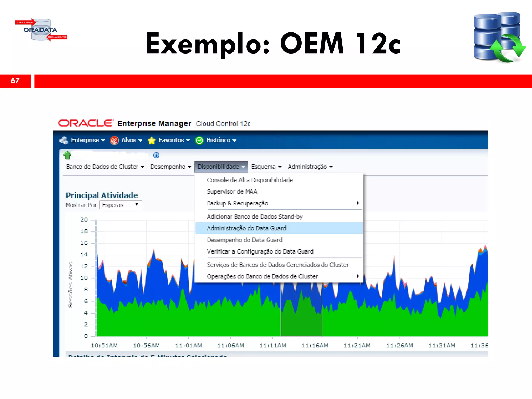Select Desempenho do Data Guard

pos(279,240)
